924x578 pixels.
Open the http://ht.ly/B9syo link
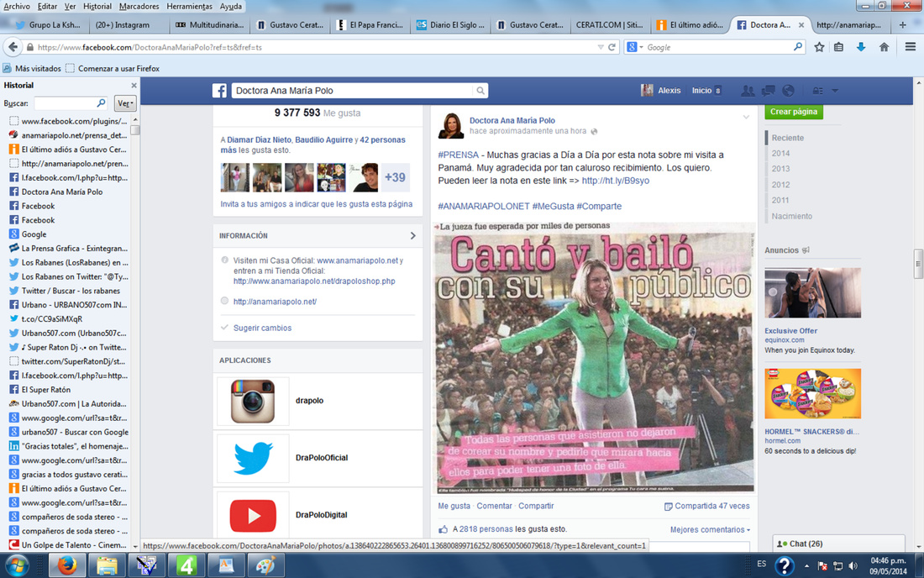(615, 181)
